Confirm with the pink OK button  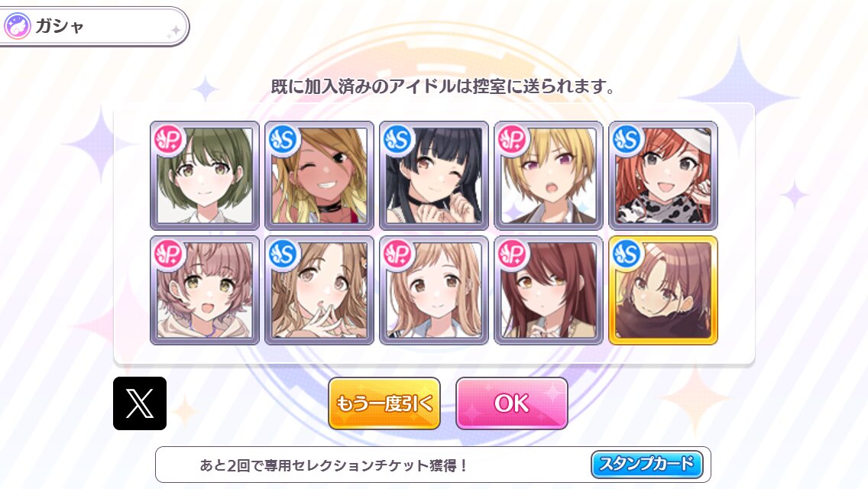[x=511, y=403]
